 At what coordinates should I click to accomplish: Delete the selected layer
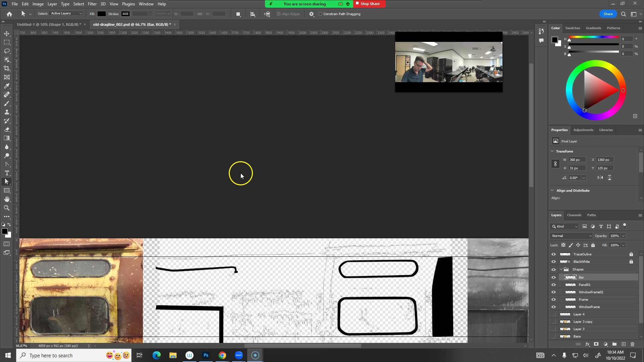tap(633, 344)
